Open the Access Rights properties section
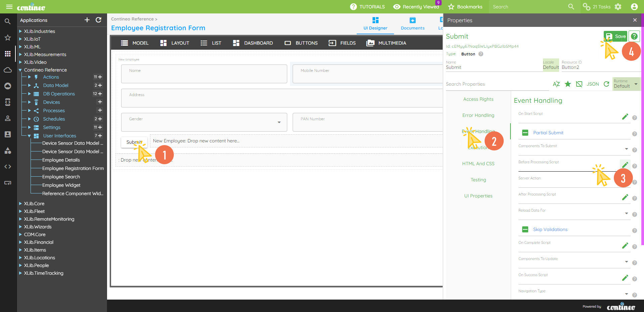The width and height of the screenshot is (644, 312). (x=478, y=99)
